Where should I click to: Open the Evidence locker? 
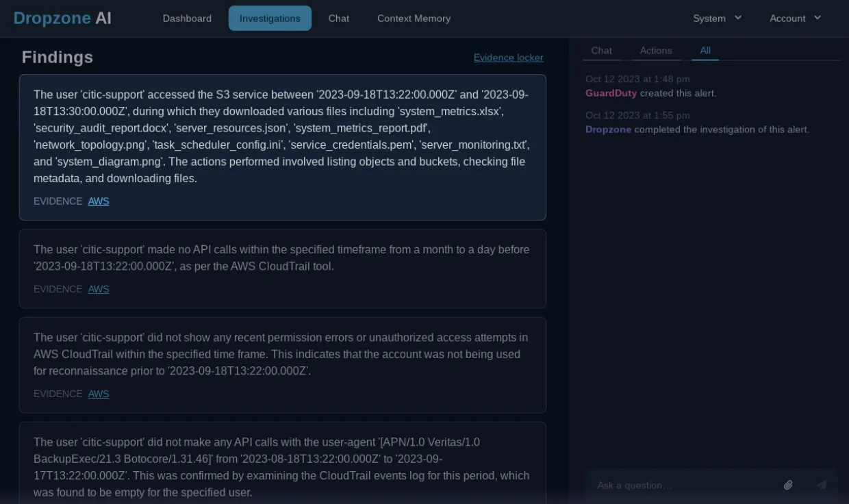click(x=508, y=58)
